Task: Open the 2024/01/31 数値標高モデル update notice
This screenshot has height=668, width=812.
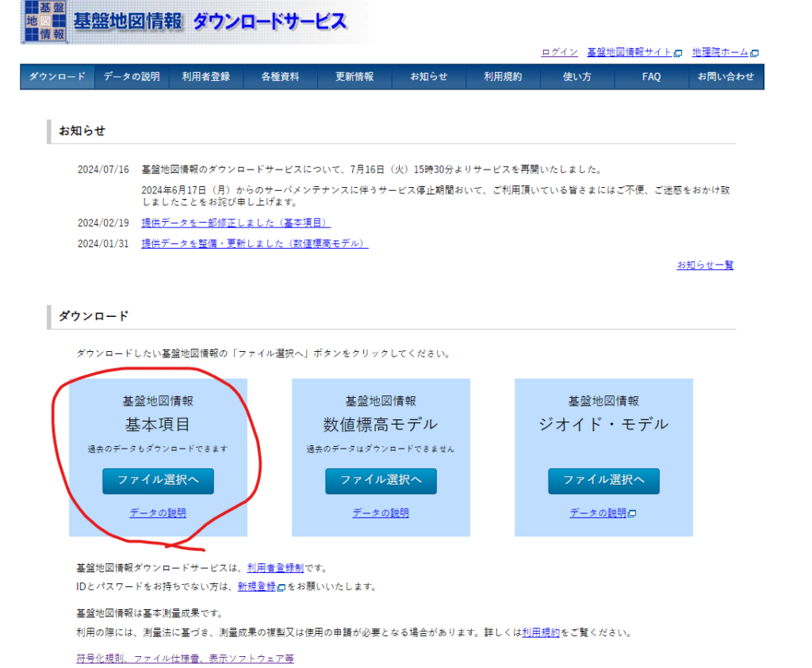Action: click(255, 243)
